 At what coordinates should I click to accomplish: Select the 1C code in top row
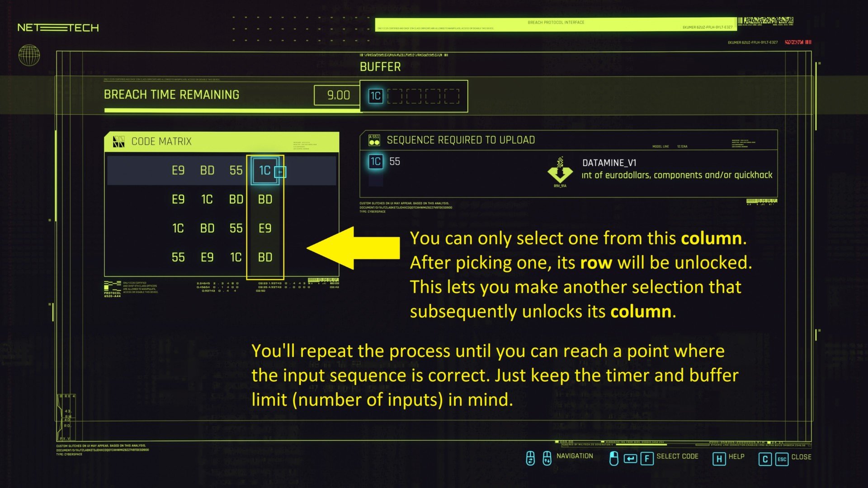click(x=264, y=170)
